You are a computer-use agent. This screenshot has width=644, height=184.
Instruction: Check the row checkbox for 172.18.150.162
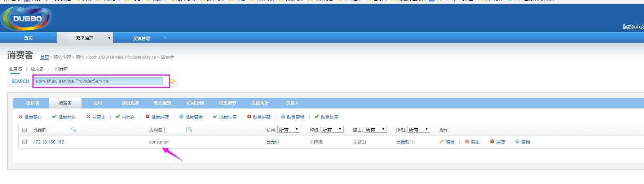[25, 142]
